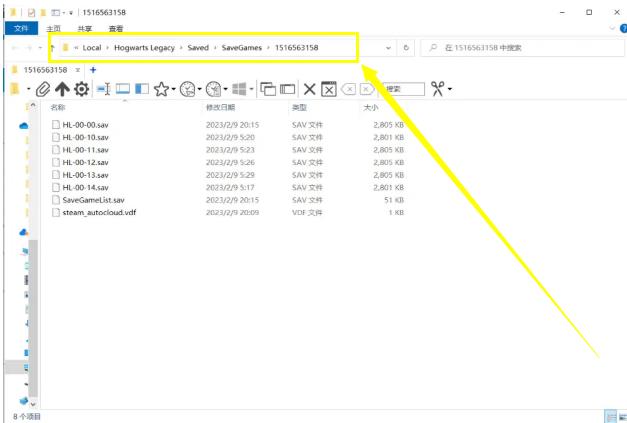
Task: Click the search box for 1516563158
Action: pos(520,48)
